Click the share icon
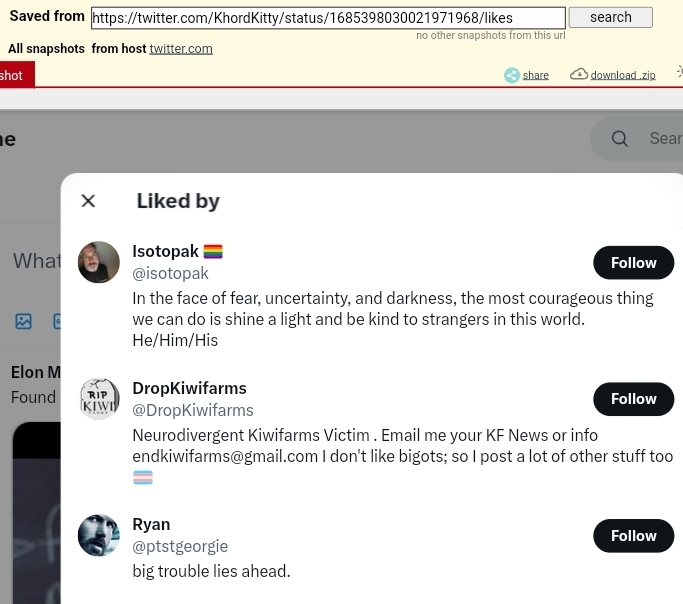 (x=512, y=75)
